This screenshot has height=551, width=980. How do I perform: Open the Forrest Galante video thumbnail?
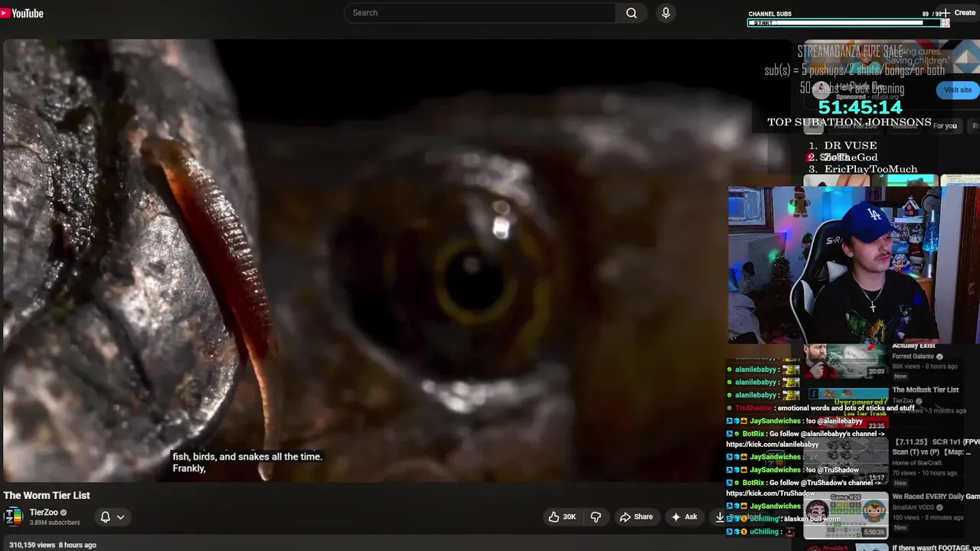(x=845, y=361)
